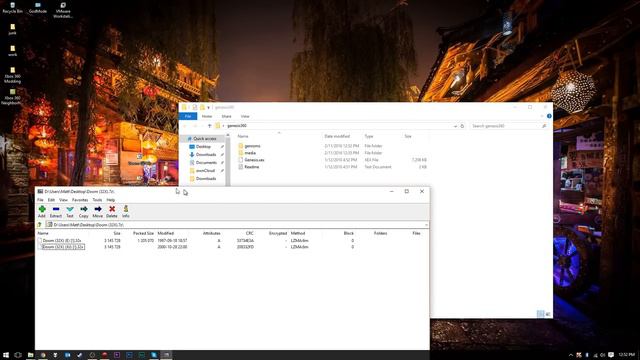Select the outlined second Doom 32X file
This screenshot has height=360, width=640.
tap(63, 247)
